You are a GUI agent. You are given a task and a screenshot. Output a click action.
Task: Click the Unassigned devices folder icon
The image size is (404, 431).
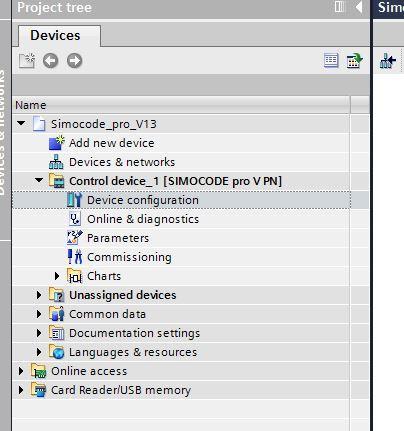(57, 295)
